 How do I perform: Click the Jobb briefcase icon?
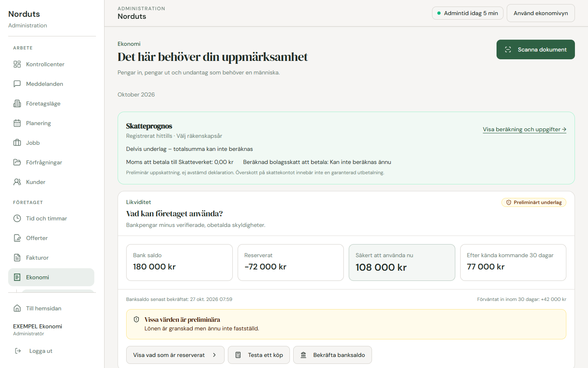[x=17, y=143]
